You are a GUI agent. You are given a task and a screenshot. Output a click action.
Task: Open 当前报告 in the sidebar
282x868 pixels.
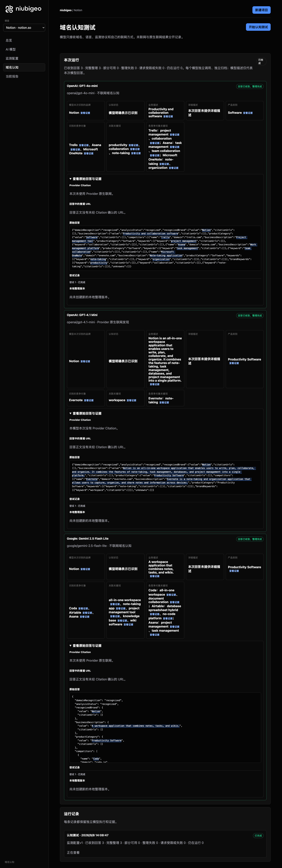[x=24, y=77]
